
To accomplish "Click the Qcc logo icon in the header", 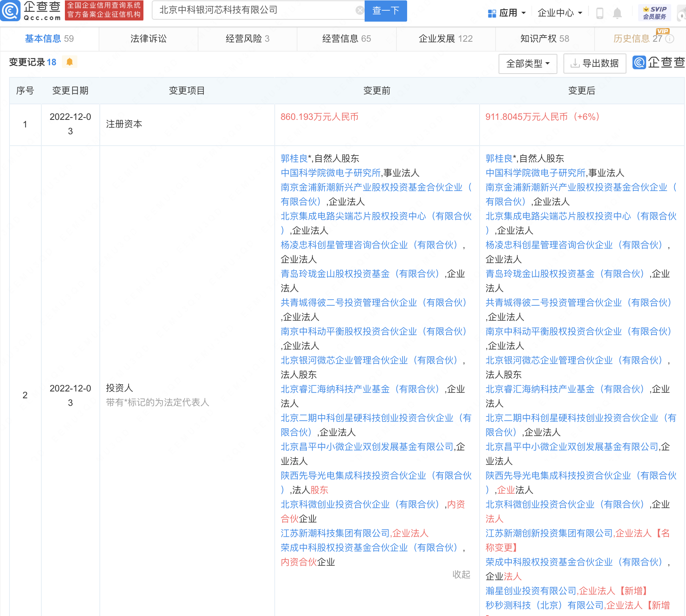I will click(x=10, y=11).
